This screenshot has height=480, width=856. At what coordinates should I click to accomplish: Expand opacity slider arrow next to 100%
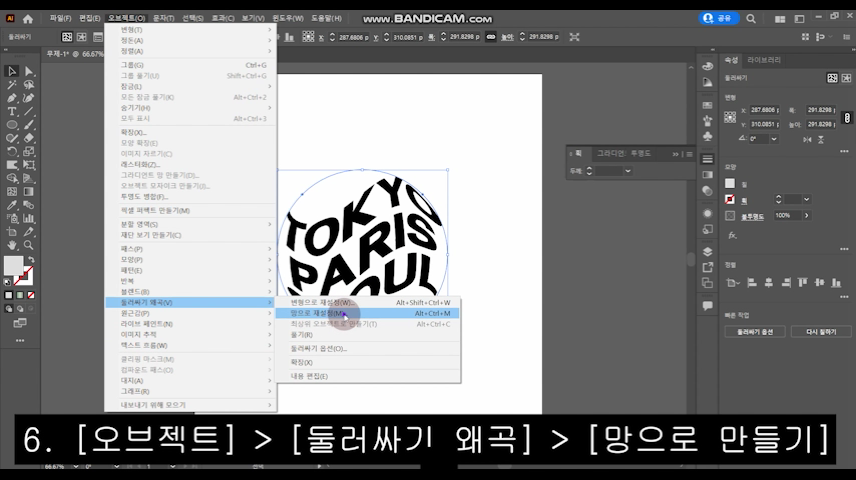pyautogui.click(x=806, y=216)
